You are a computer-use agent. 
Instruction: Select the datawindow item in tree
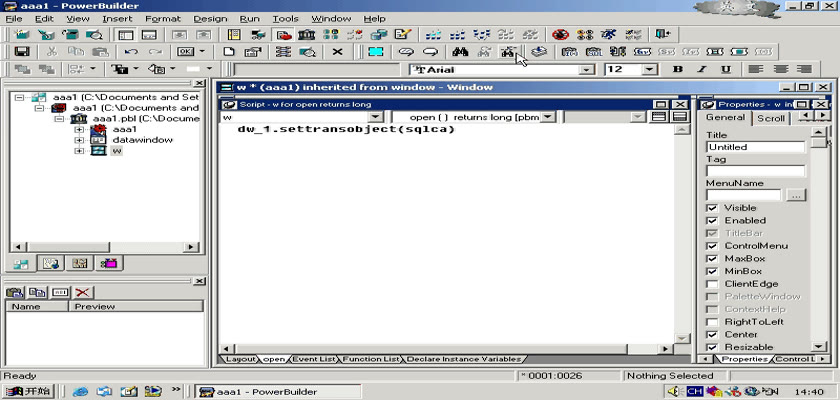click(142, 140)
